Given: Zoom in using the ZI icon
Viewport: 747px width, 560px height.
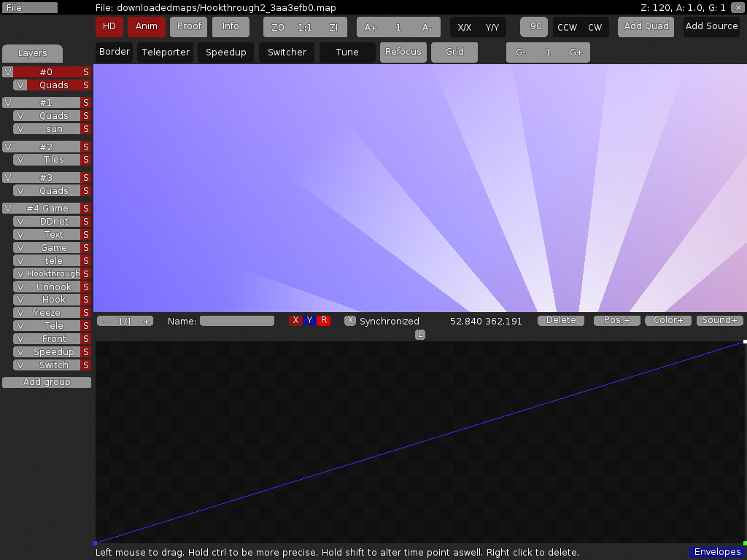Looking at the screenshot, I should 333,26.
